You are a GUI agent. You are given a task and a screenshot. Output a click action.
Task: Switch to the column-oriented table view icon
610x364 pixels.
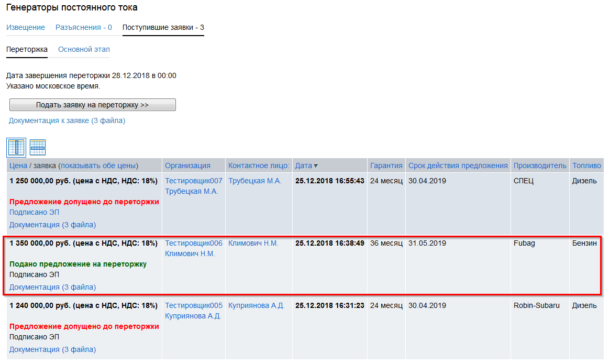pos(16,148)
